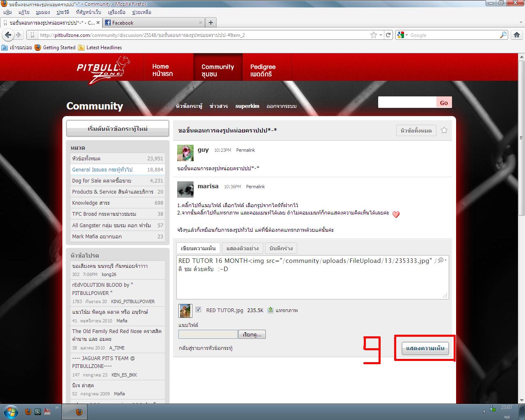This screenshot has height=420, width=525.
Task: Open The Old Family Red Red Nose topic
Action: [x=117, y=335]
